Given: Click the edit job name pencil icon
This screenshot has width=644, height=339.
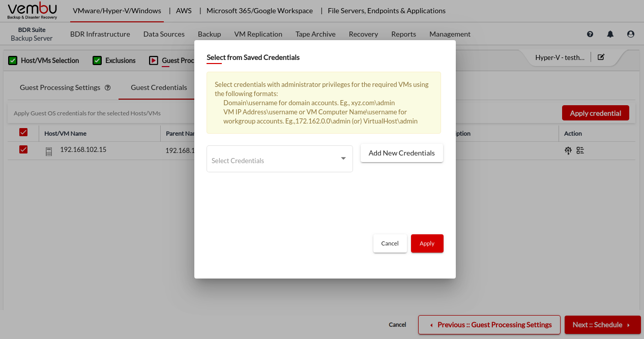Looking at the screenshot, I should click(x=601, y=57).
